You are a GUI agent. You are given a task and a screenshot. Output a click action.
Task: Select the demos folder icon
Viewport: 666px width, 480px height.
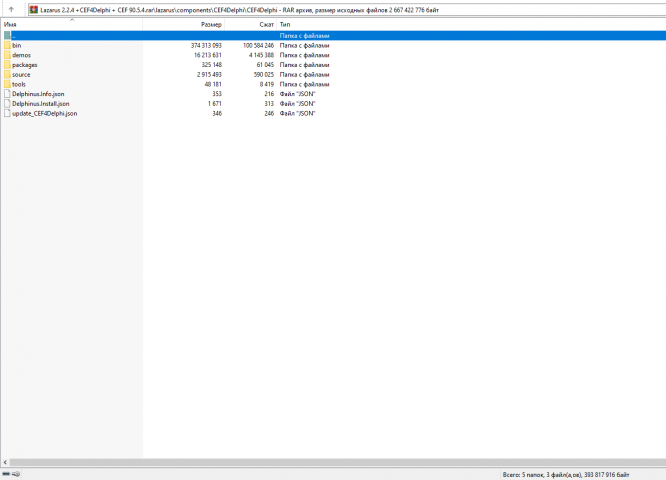(7, 55)
